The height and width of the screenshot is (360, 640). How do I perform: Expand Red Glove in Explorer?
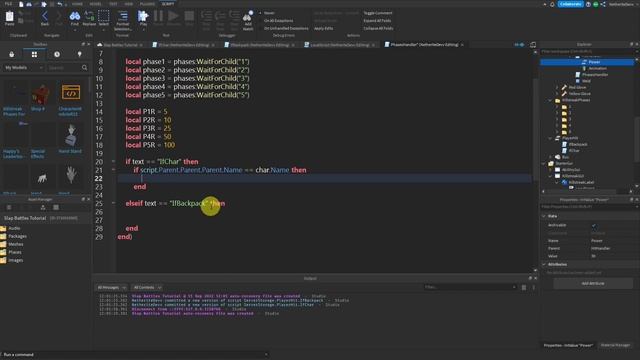pos(557,87)
